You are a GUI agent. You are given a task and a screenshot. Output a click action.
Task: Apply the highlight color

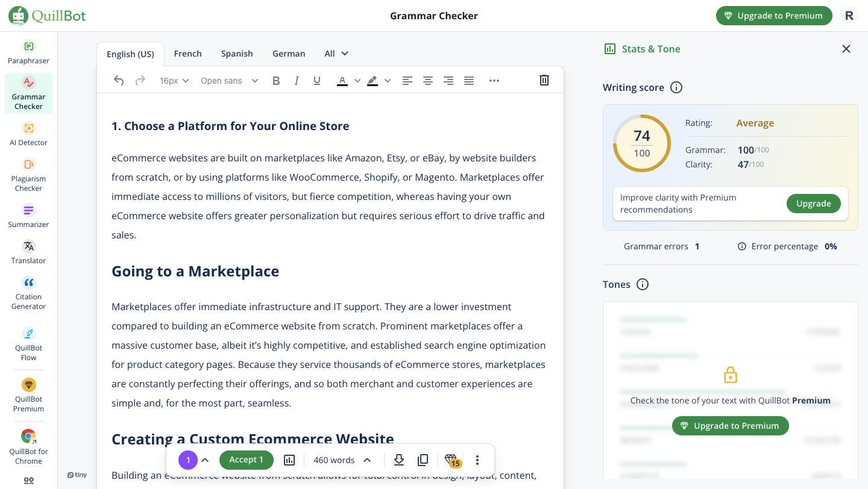373,81
